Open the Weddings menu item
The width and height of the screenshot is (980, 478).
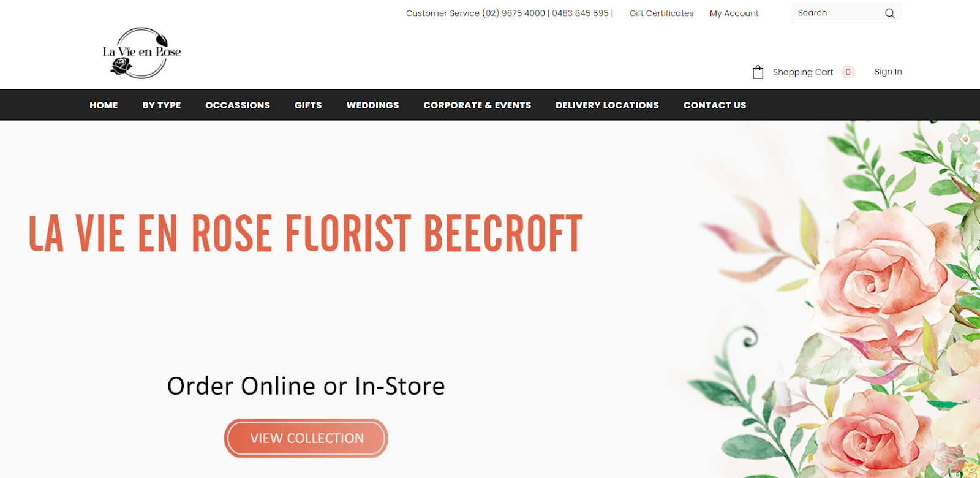372,105
